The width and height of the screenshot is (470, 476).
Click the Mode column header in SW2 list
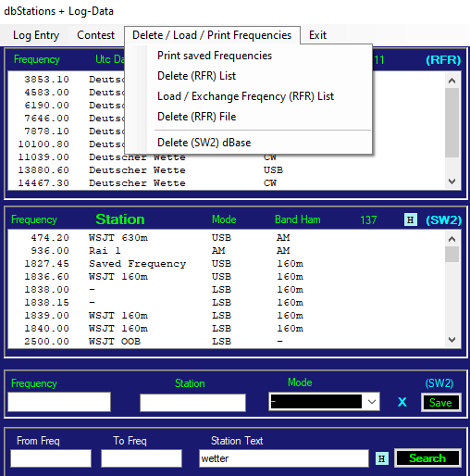(224, 219)
